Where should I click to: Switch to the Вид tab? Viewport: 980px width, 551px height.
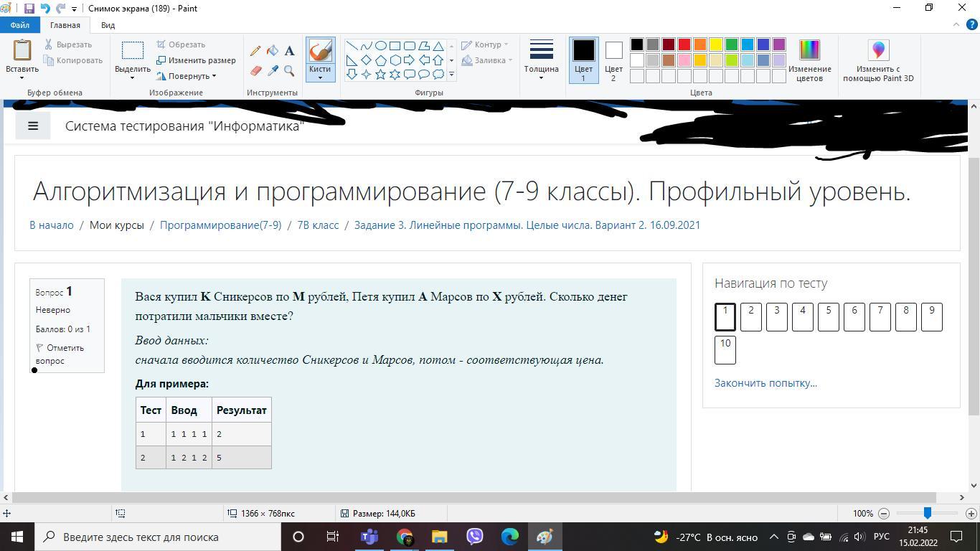click(108, 25)
